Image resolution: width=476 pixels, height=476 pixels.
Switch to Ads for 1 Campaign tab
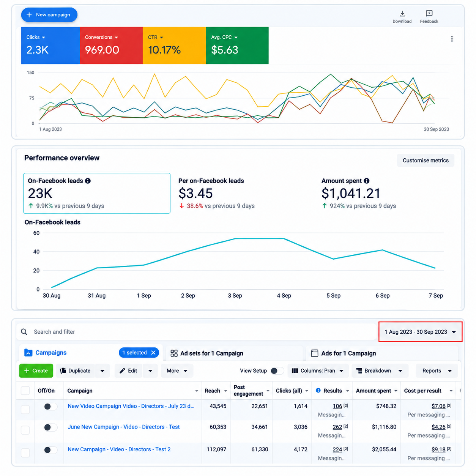click(381, 353)
